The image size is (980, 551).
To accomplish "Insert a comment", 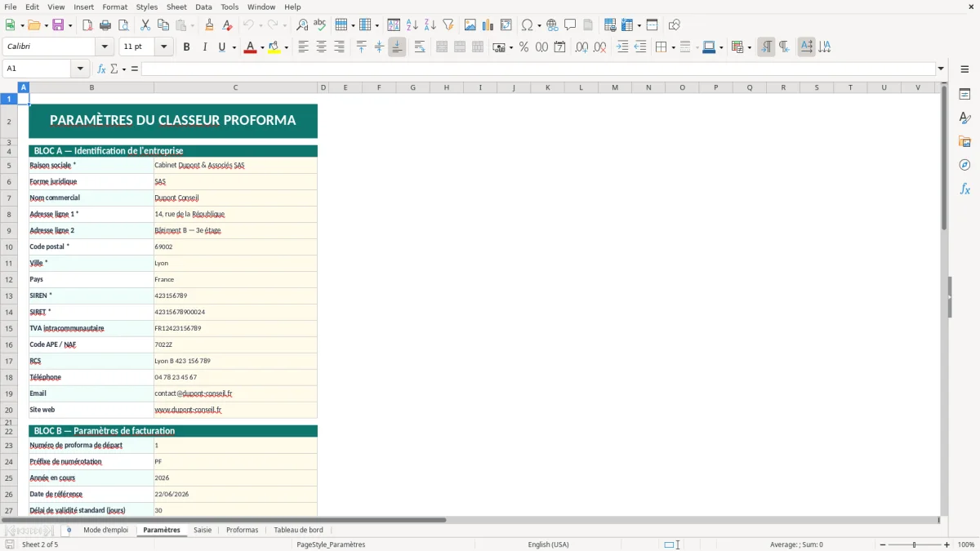I will click(x=570, y=25).
